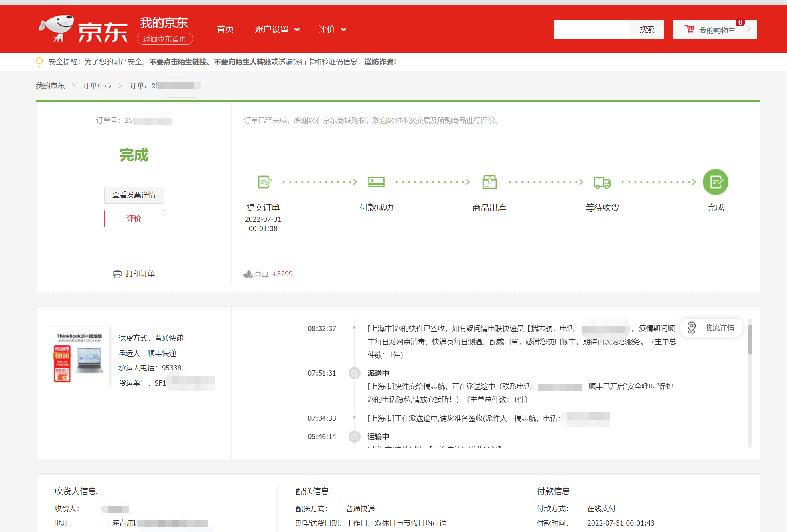
Task: Click the 提交订单 step icon
Action: pyautogui.click(x=264, y=182)
